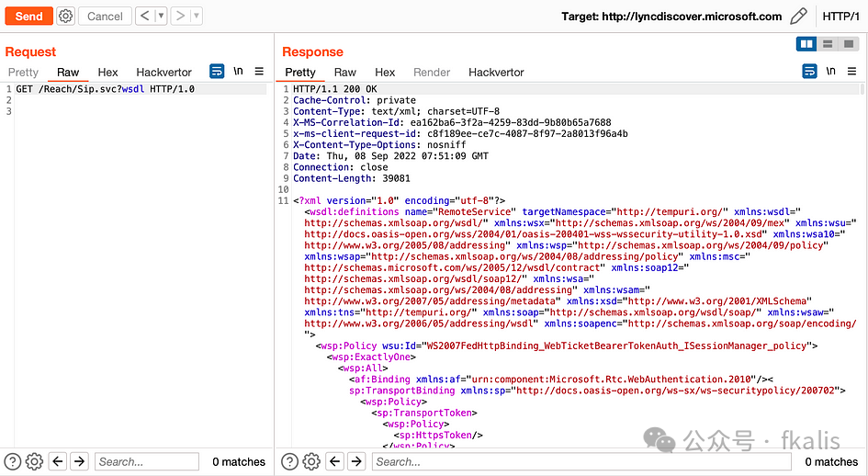Open help icon below Response panel
868x476 pixels.
pyautogui.click(x=290, y=461)
